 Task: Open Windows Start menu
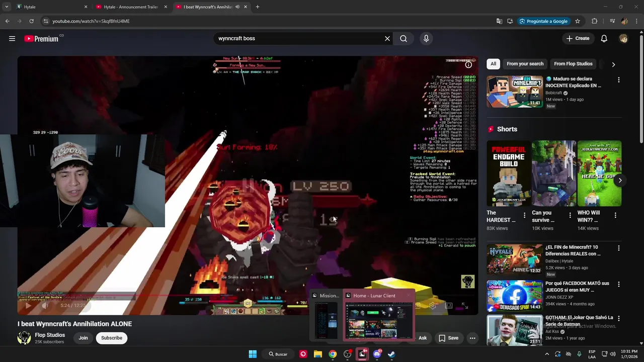coord(253,354)
